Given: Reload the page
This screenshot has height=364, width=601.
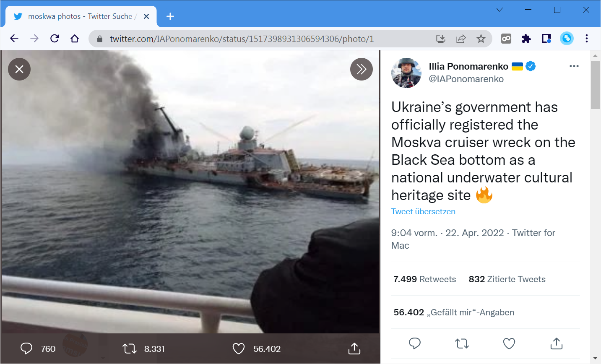Looking at the screenshot, I should click(55, 39).
